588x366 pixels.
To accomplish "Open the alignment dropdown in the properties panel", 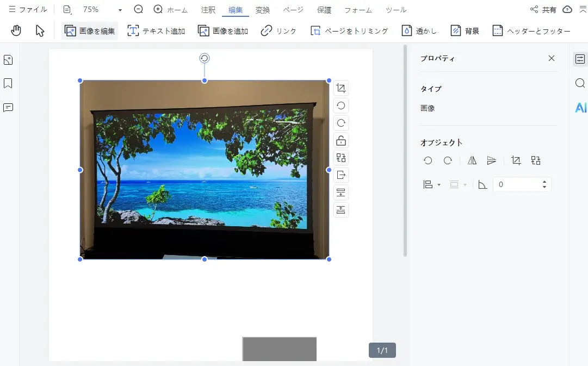I will (x=431, y=184).
